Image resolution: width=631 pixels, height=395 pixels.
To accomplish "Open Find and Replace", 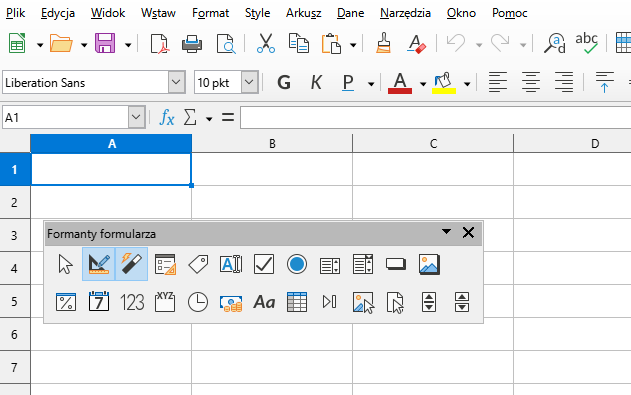I will [555, 43].
